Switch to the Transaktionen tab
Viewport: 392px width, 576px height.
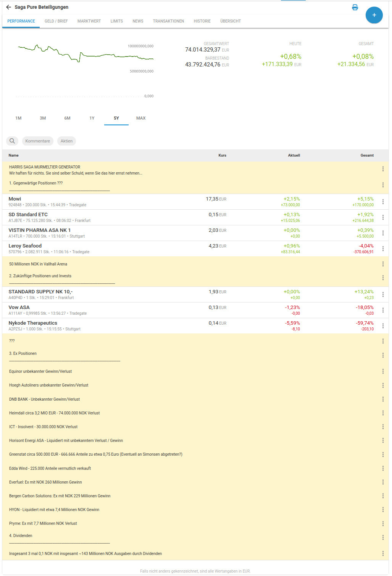(x=168, y=21)
